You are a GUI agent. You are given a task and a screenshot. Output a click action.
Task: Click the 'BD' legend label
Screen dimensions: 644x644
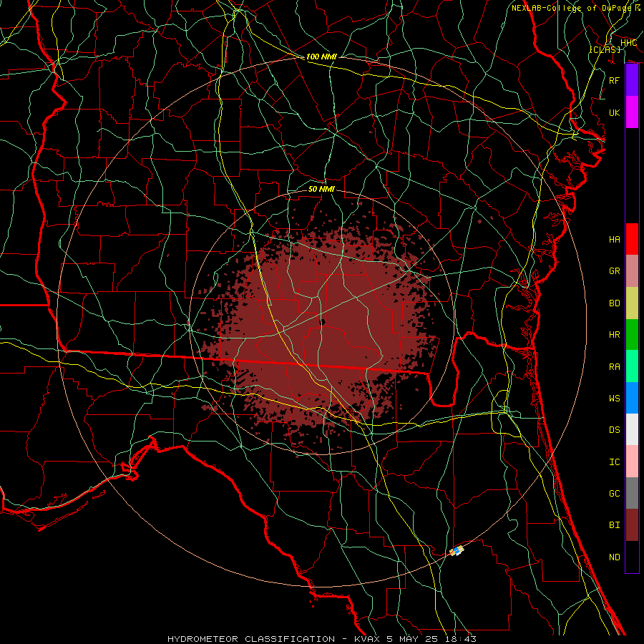click(615, 303)
